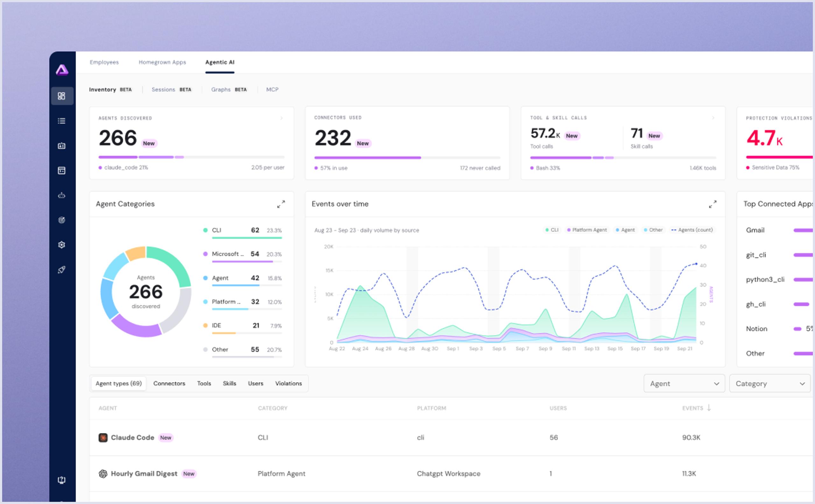815x504 pixels.
Task: Select the Agentic AI tab
Action: [220, 62]
